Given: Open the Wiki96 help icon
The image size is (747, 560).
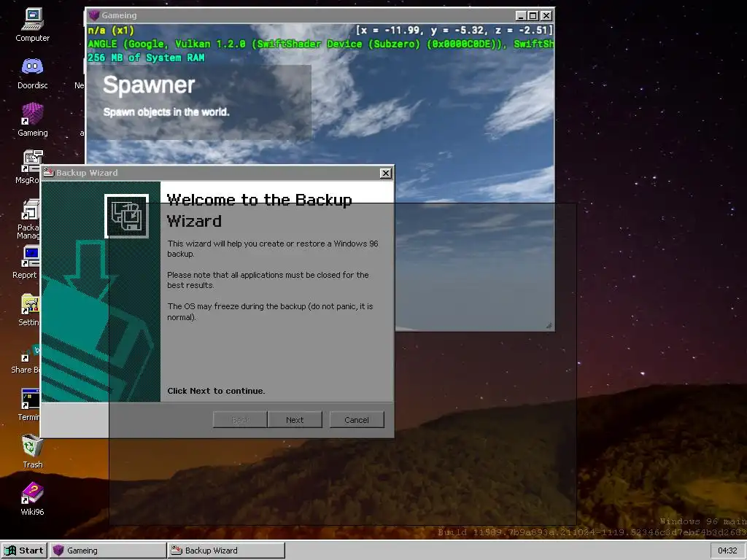Looking at the screenshot, I should 32,499.
